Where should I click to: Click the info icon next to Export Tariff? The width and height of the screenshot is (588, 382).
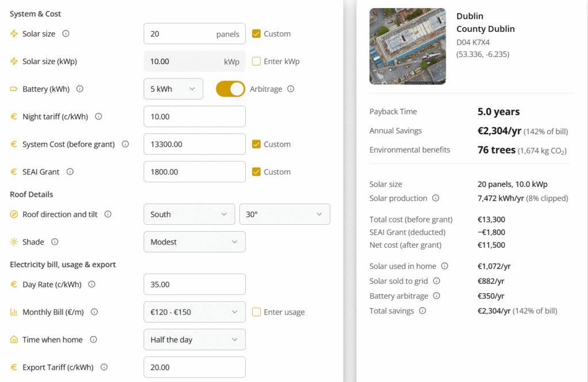click(x=105, y=367)
